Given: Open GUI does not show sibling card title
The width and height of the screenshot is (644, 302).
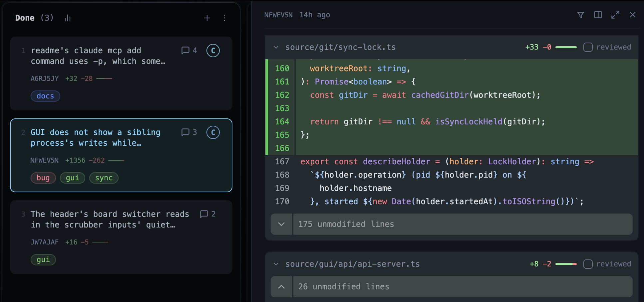Looking at the screenshot, I should (96, 138).
